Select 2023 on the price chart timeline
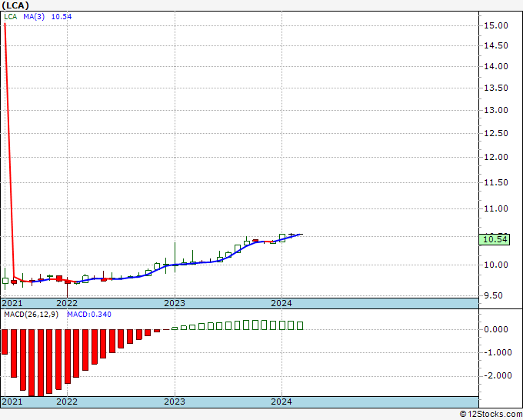 [175, 303]
